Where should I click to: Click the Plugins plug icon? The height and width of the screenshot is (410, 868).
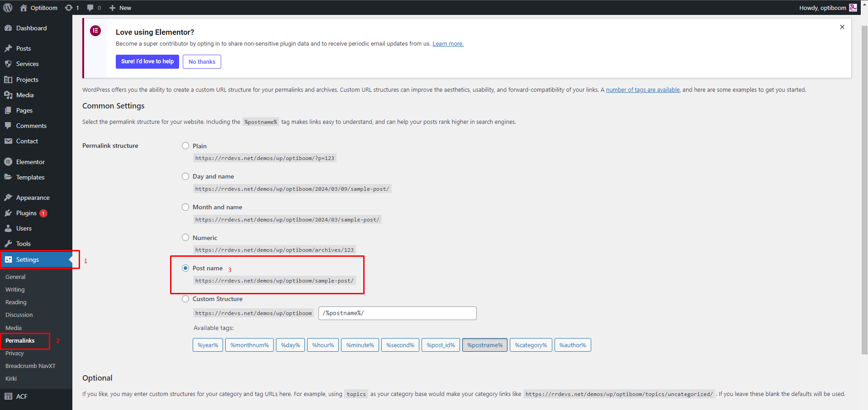click(x=8, y=213)
